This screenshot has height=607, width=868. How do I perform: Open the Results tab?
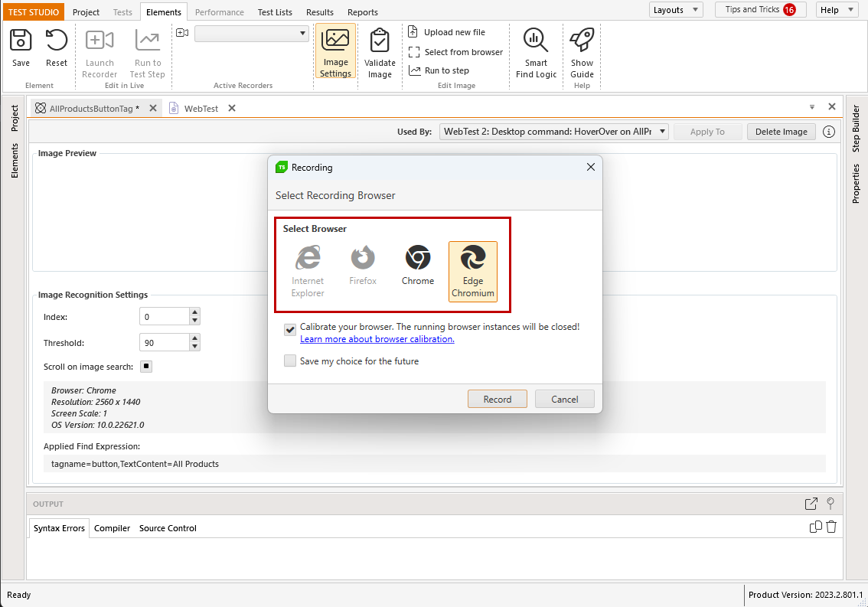pos(319,12)
